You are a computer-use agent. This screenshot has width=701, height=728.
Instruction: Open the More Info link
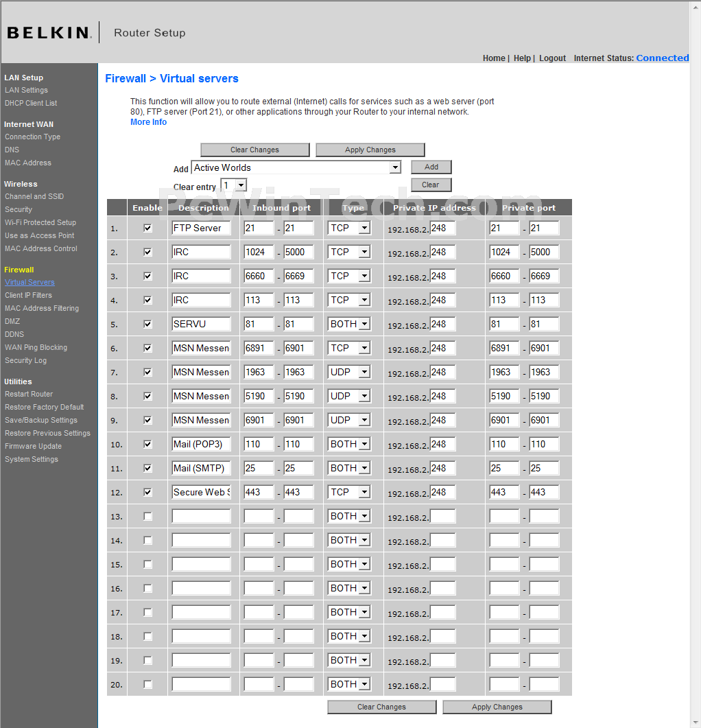click(149, 122)
